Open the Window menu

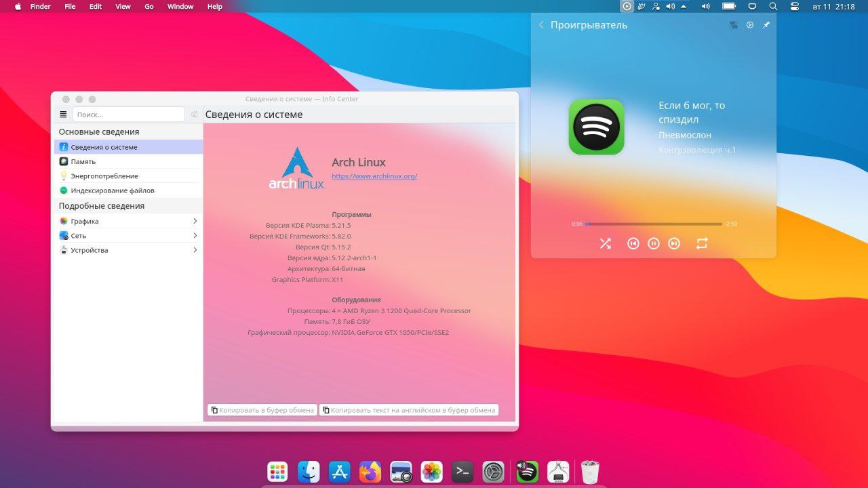[180, 6]
